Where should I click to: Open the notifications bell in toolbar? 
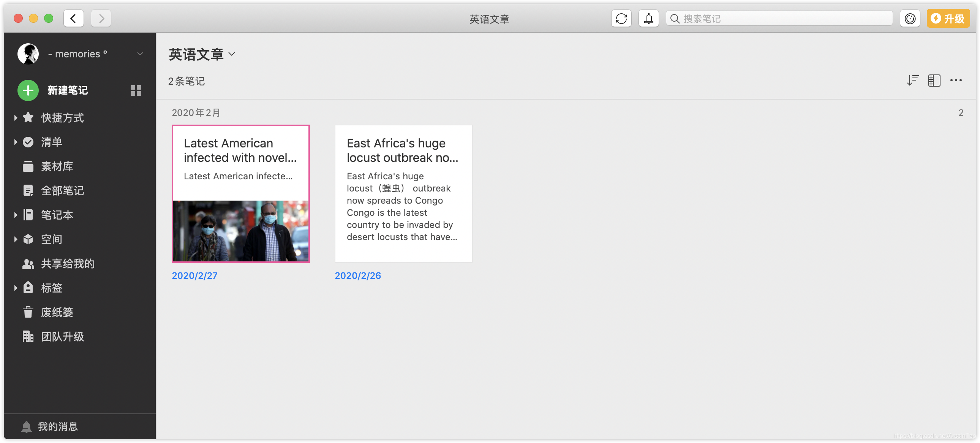648,18
